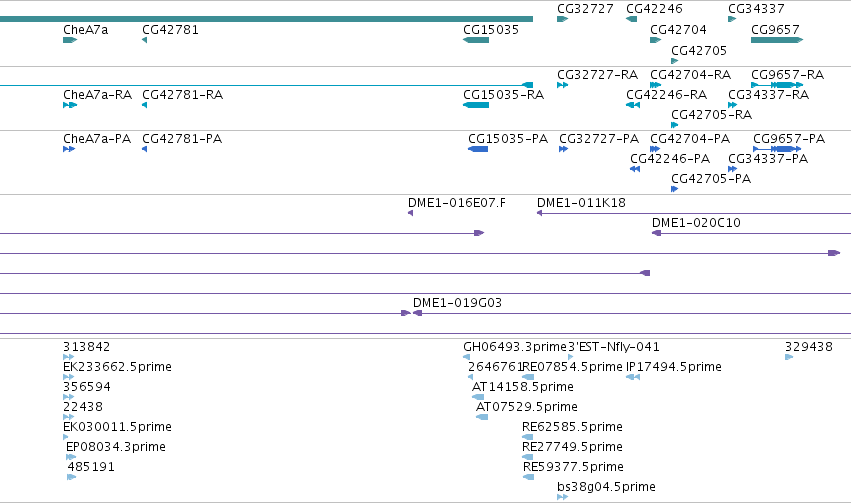Image resolution: width=851 pixels, height=503 pixels.
Task: Click EST IP17494.5prime
Action: point(674,367)
